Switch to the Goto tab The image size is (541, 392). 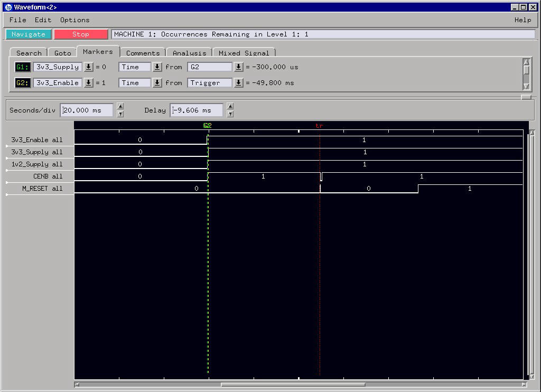[x=62, y=53]
